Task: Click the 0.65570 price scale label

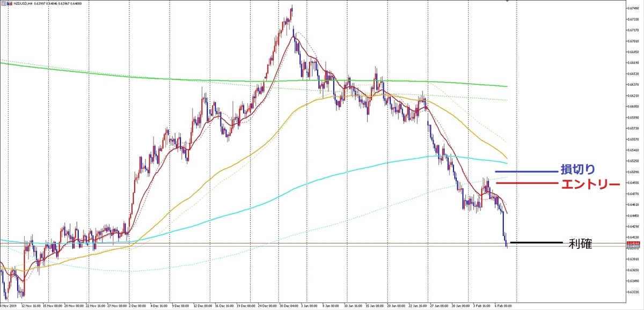Action: coord(633,139)
